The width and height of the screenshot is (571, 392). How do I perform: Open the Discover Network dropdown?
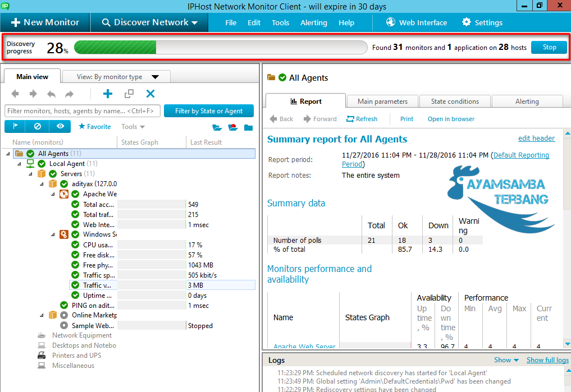[150, 22]
